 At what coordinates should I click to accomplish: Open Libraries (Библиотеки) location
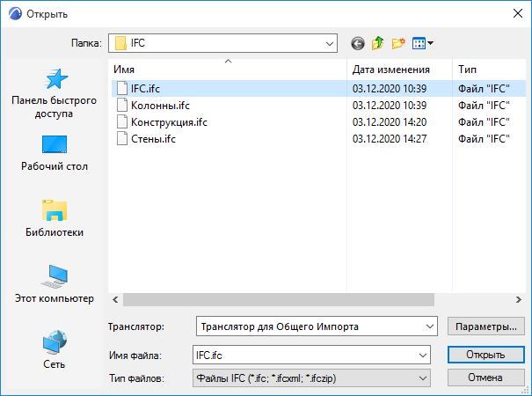[x=54, y=218]
